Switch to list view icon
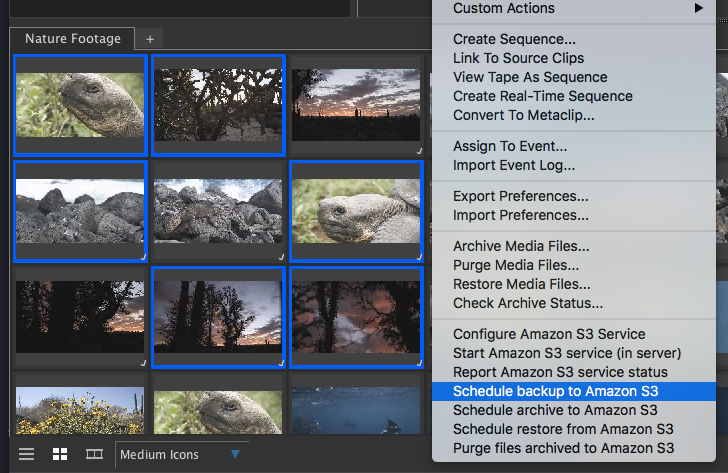Screen dimensions: 728x473 (x=26, y=454)
